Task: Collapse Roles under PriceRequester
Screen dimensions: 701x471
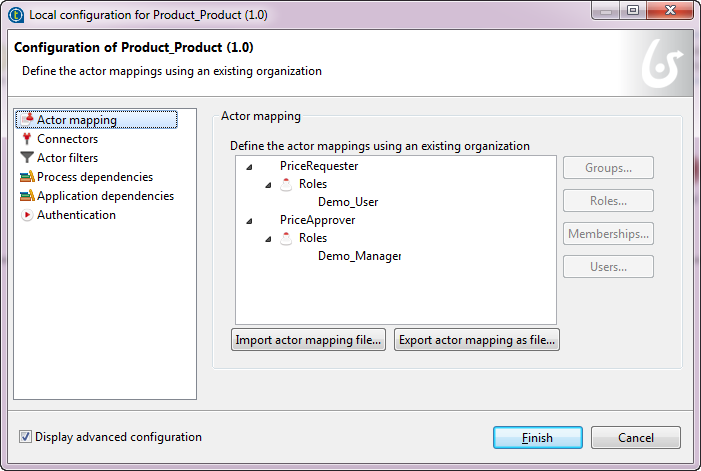Action: 268,185
